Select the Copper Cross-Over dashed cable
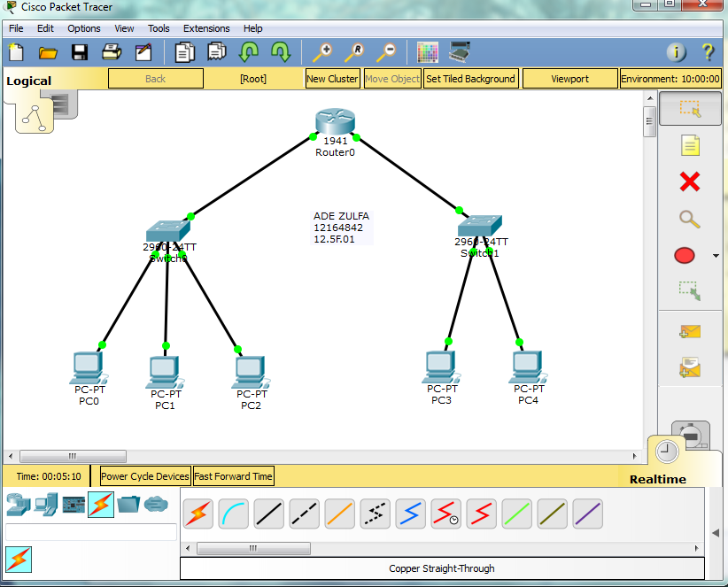The width and height of the screenshot is (728, 587). pyautogui.click(x=304, y=514)
